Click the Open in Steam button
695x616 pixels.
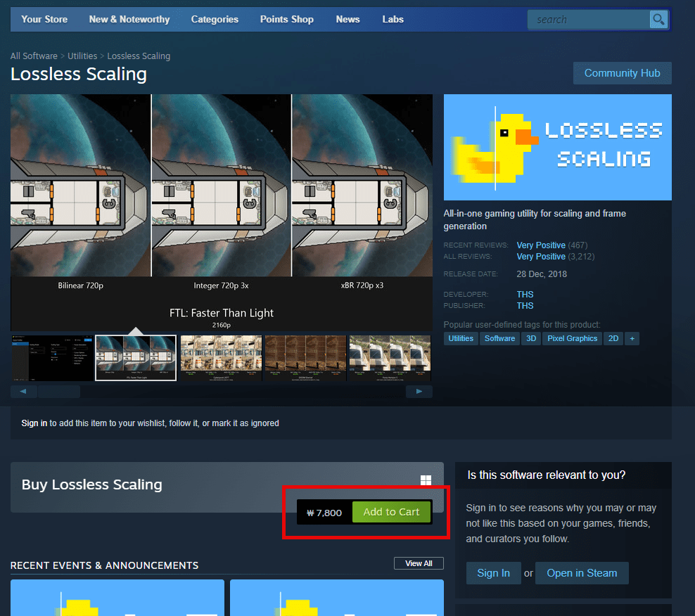(x=582, y=572)
